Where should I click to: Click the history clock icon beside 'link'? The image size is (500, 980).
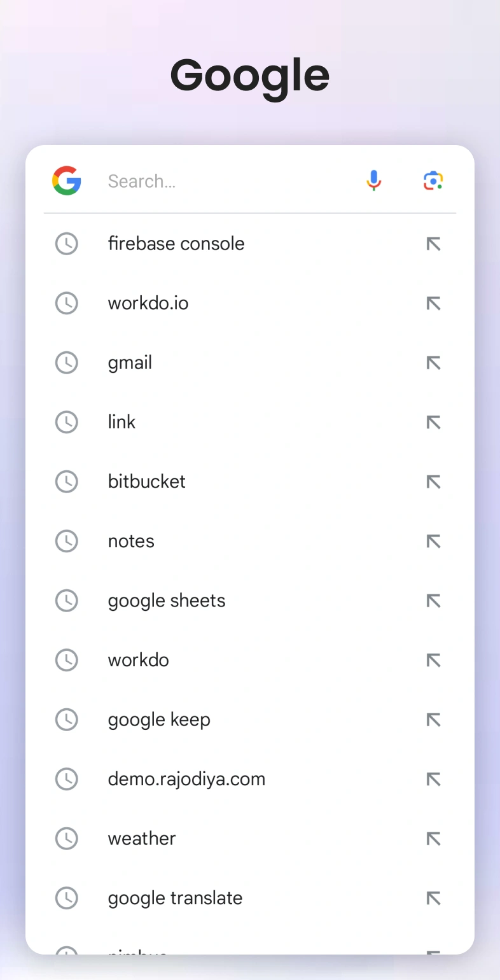tap(67, 423)
